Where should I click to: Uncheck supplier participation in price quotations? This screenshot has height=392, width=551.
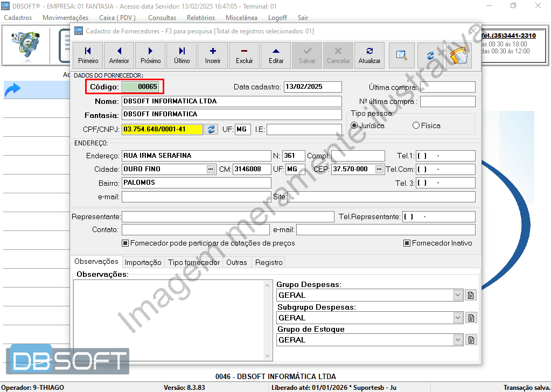point(125,243)
